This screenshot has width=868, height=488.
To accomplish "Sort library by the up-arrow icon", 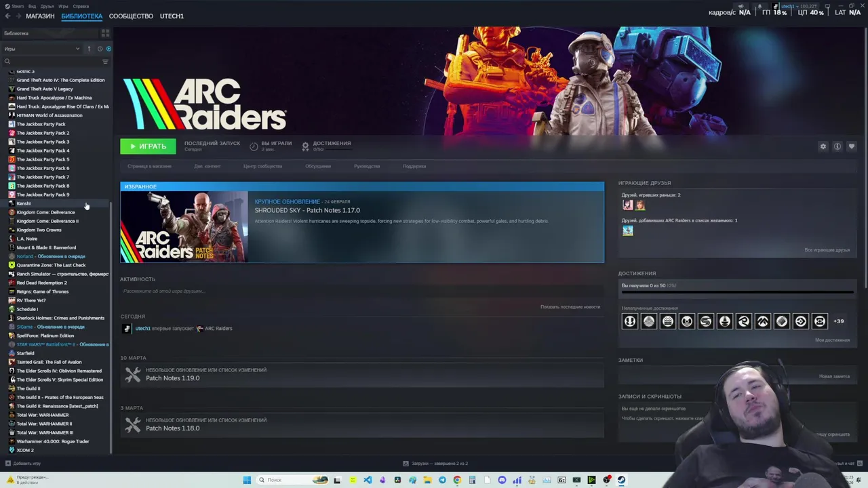I will coord(89,49).
